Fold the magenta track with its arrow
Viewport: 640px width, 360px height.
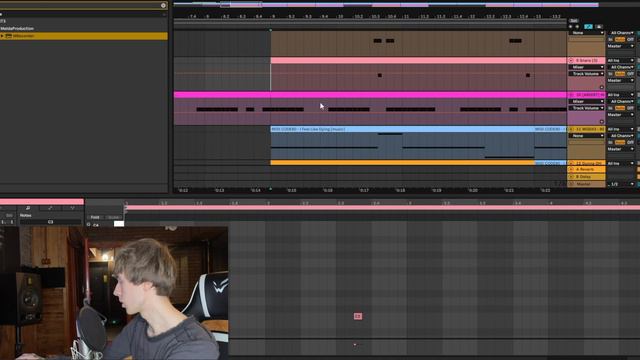point(571,95)
